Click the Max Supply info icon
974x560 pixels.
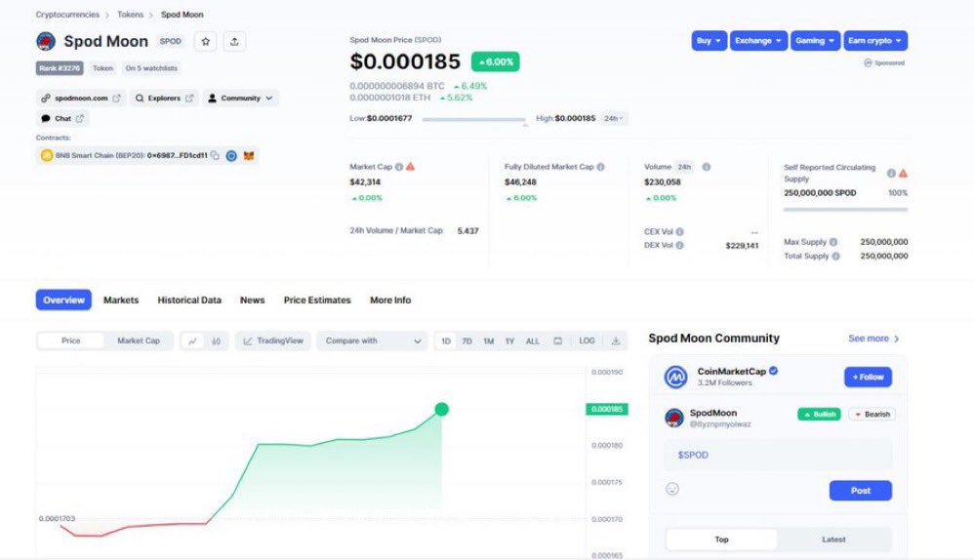(x=833, y=242)
